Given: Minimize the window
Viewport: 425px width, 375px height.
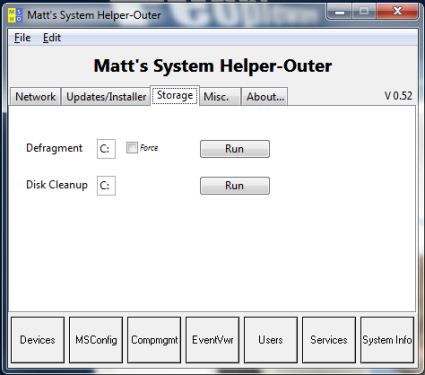Looking at the screenshot, I should (339, 12).
